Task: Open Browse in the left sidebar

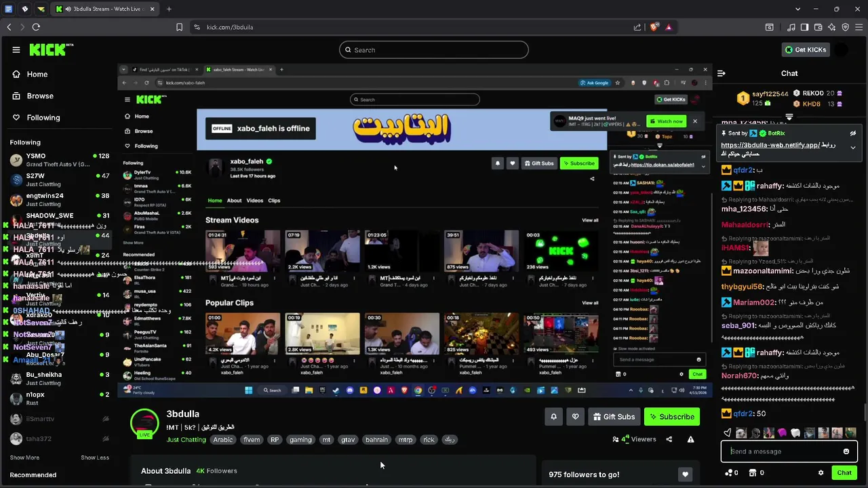Action: click(x=33, y=96)
